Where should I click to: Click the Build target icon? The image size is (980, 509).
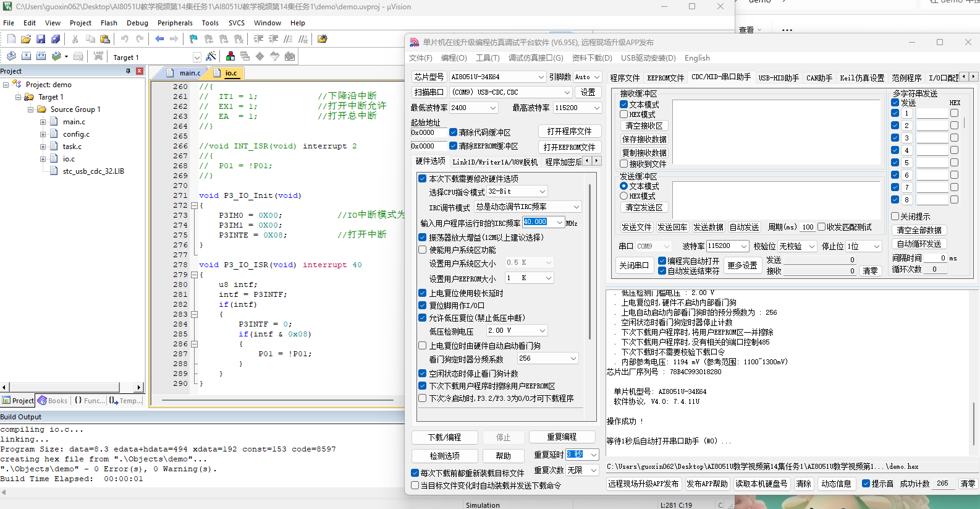26,56
